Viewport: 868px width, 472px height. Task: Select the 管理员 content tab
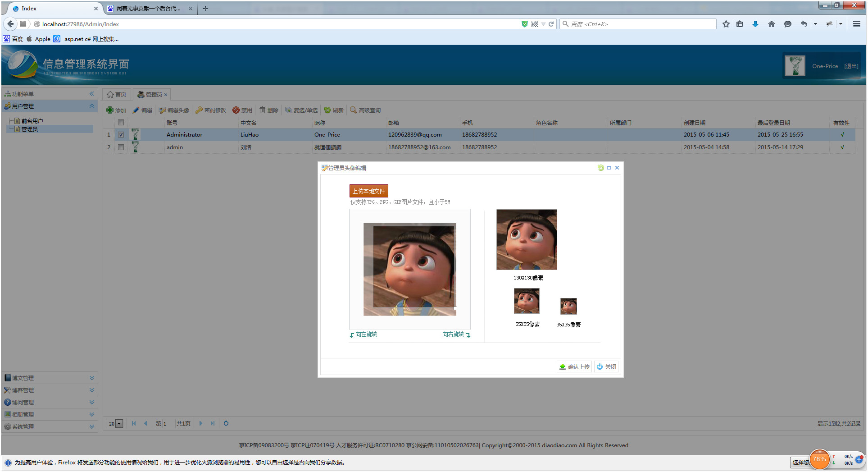[151, 94]
